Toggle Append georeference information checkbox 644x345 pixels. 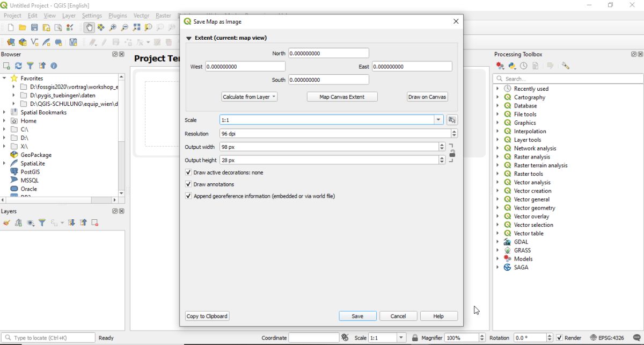(x=188, y=196)
